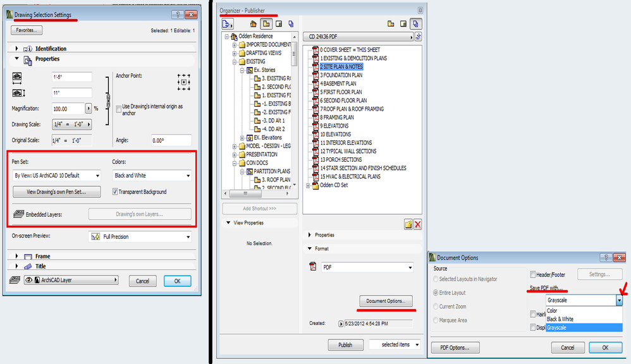The image size is (631, 364).
Task: Collapse the Odden Residence tree root
Action: pyautogui.click(x=226, y=36)
